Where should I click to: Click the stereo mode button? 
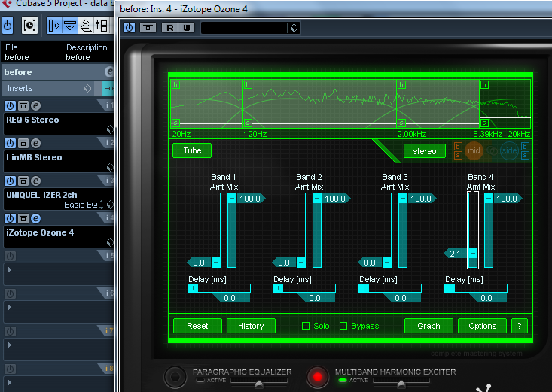pos(425,151)
